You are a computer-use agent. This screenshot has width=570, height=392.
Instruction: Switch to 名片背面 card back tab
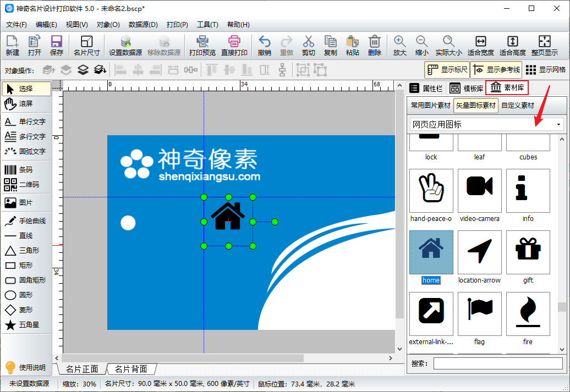(x=131, y=369)
